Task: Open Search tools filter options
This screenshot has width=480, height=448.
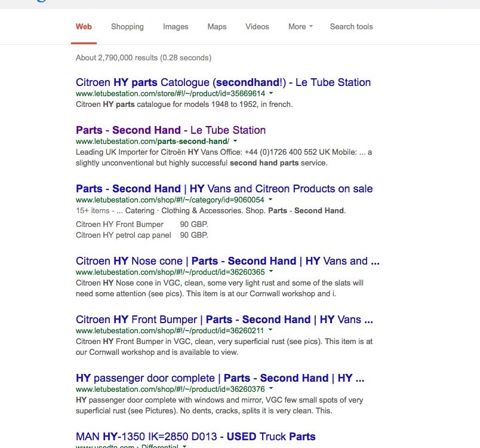Action: pos(351,27)
